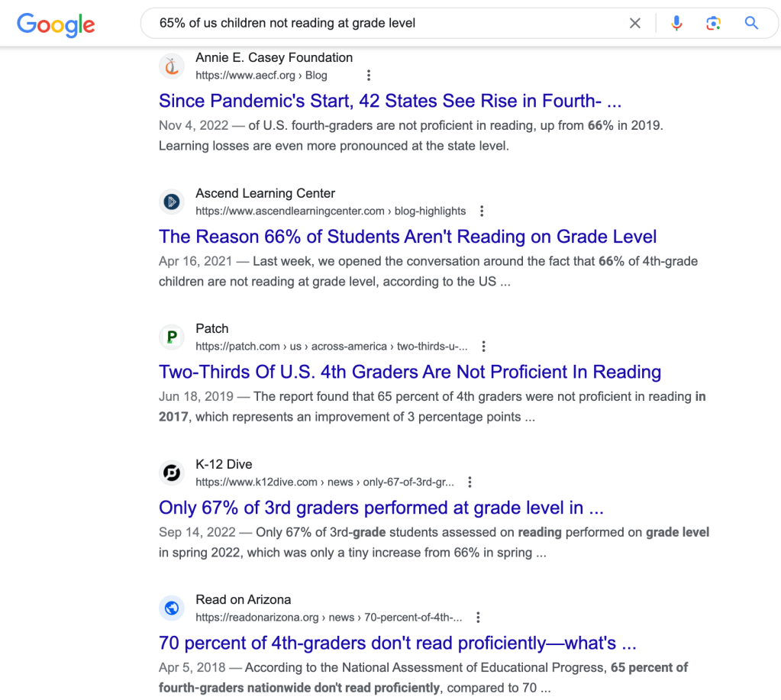The height and width of the screenshot is (700, 781).
Task: Open three-dot menu for Read on Arizona result
Action: (478, 618)
